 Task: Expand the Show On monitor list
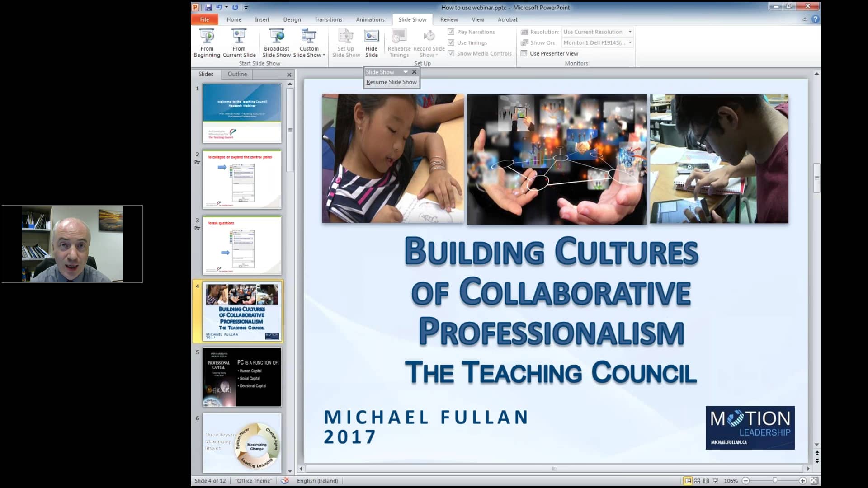click(x=631, y=42)
